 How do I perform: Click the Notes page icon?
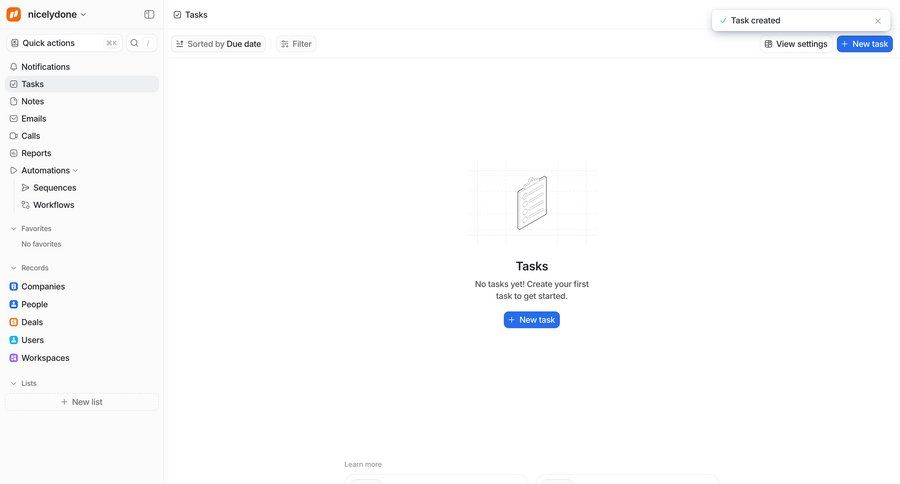(x=14, y=101)
